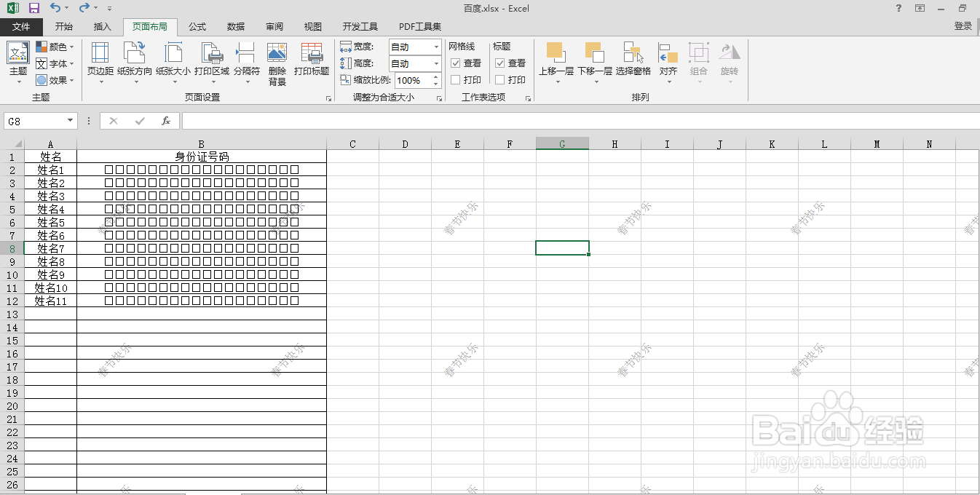Image resolution: width=980 pixels, height=495 pixels.
Task: Click the 登录 link
Action: click(x=963, y=26)
